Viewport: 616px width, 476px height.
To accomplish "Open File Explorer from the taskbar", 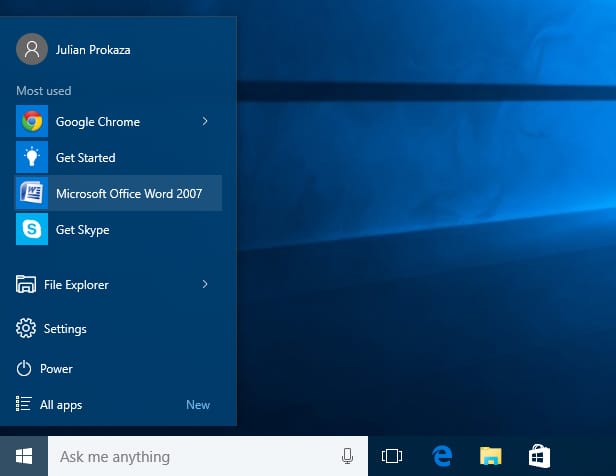I will coord(491,456).
